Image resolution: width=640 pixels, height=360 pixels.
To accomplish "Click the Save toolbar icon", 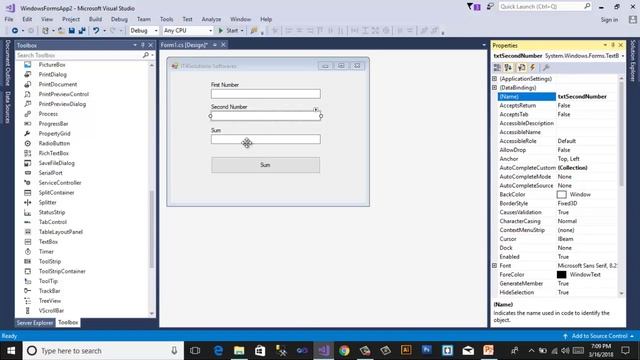I will click(x=71, y=31).
